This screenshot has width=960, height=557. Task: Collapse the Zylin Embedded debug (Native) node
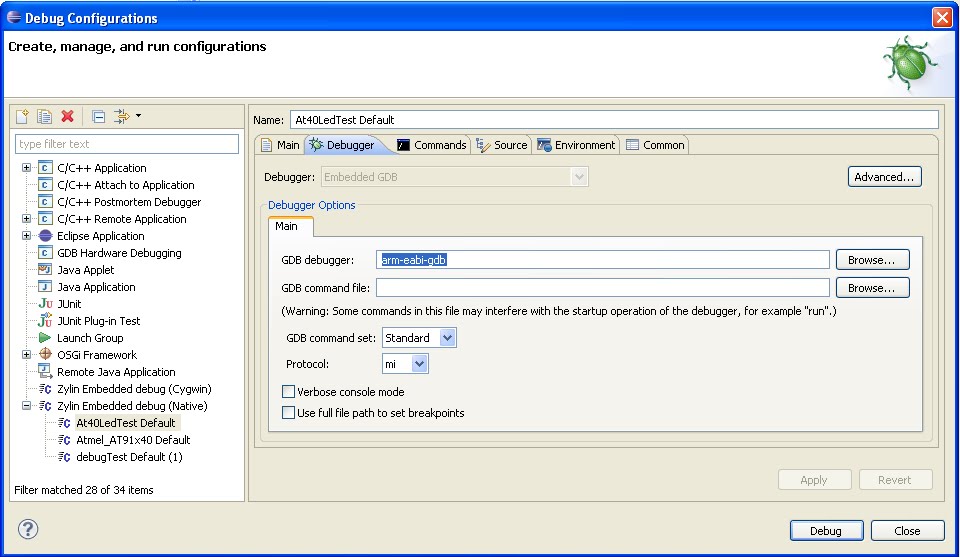pyautogui.click(x=26, y=406)
